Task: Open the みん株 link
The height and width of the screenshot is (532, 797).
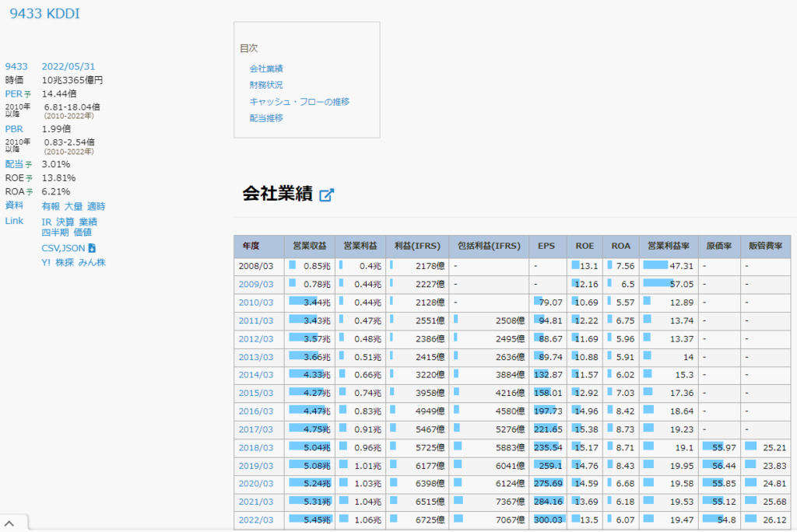Action: (92, 263)
